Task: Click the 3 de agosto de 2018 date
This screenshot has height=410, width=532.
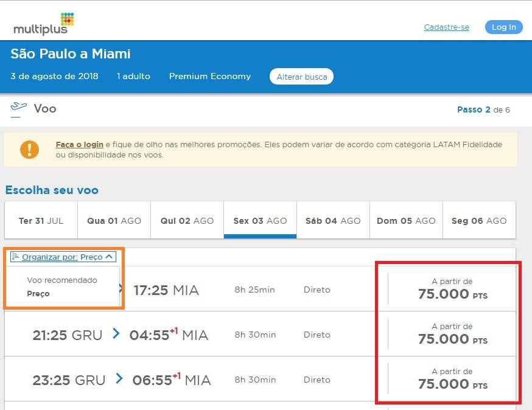Action: point(54,76)
